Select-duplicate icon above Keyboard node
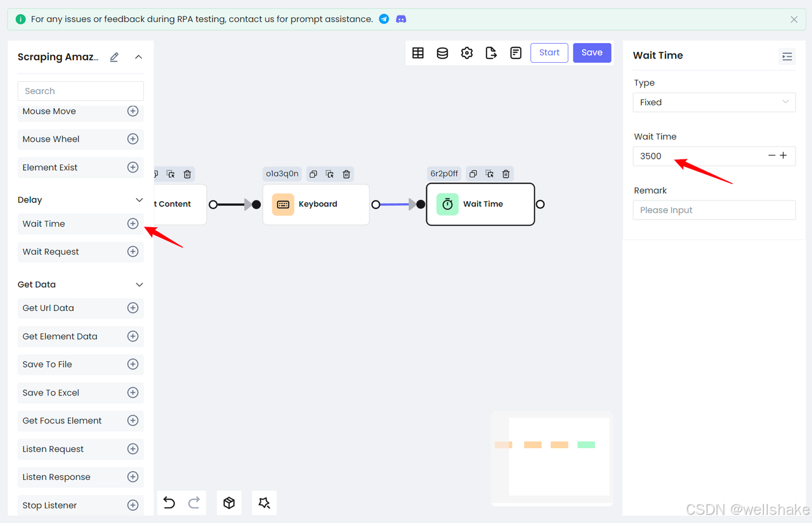Viewport: 812px width, 523px height. (x=330, y=174)
